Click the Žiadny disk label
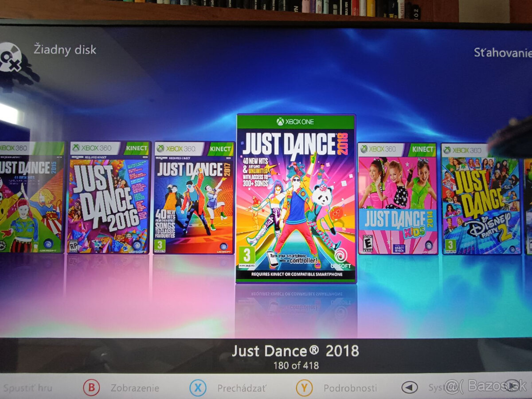The width and height of the screenshot is (532, 399). pos(65,50)
